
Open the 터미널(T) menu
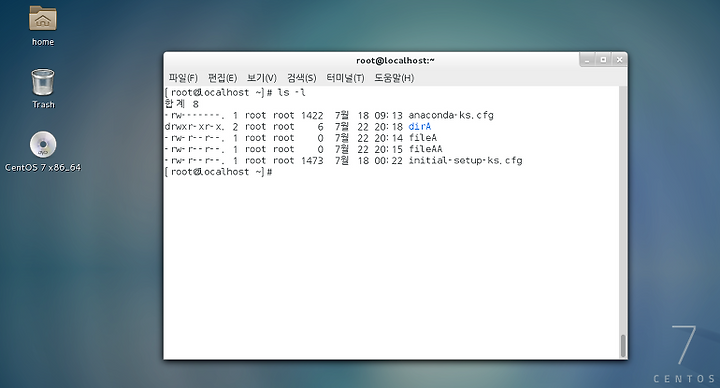click(345, 78)
